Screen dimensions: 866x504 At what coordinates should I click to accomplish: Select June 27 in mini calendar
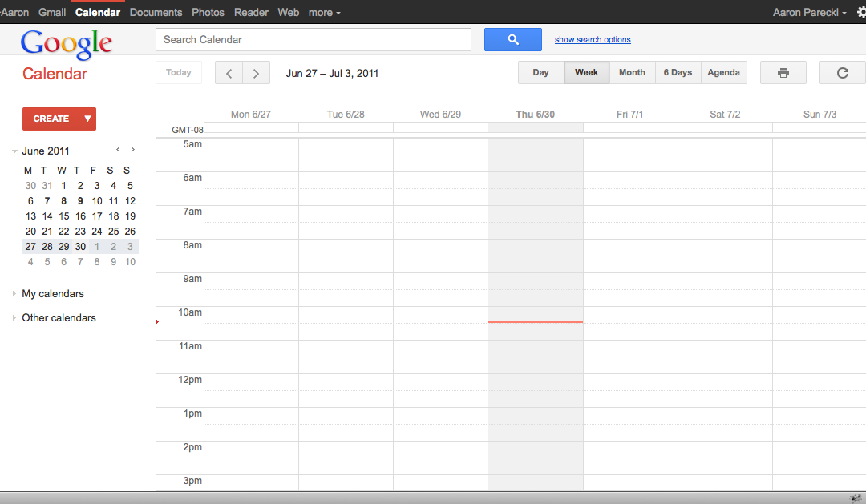pos(30,247)
